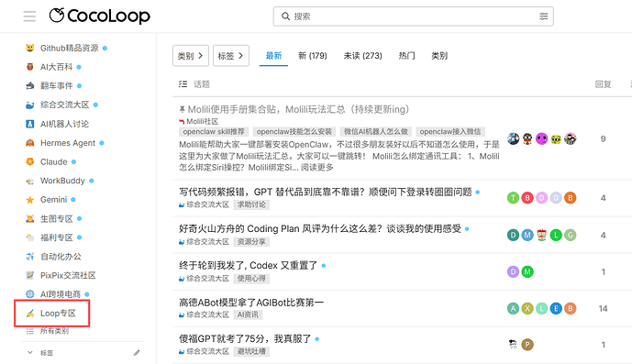Select the 求助讨论 tag
The height and width of the screenshot is (364, 632).
(x=251, y=204)
